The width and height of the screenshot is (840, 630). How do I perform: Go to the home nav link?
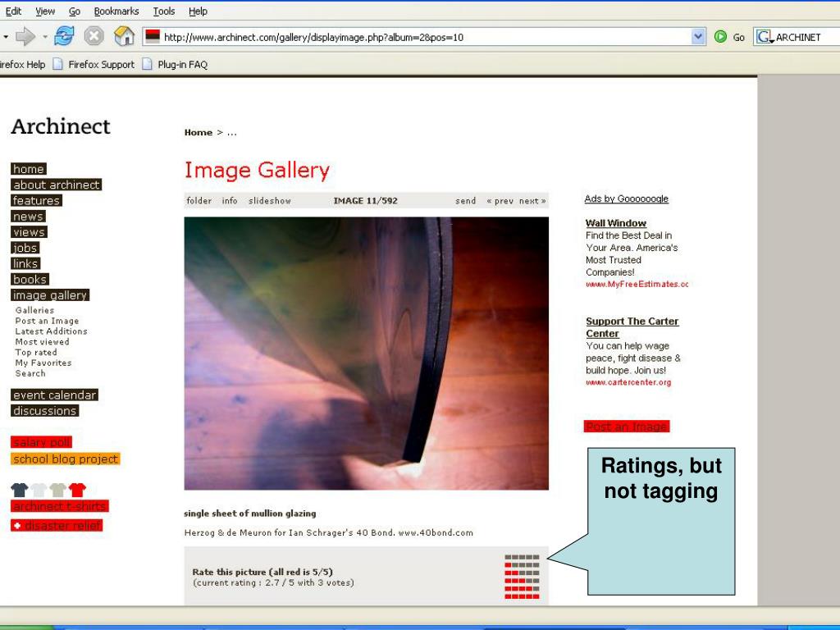(29, 169)
